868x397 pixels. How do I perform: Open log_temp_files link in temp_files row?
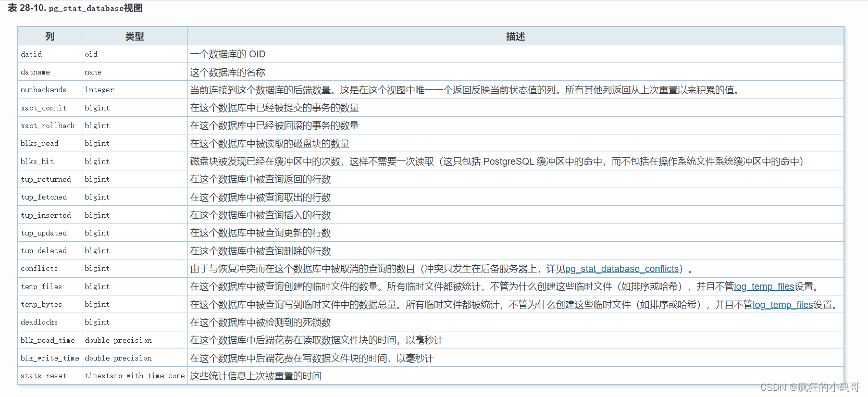764,287
